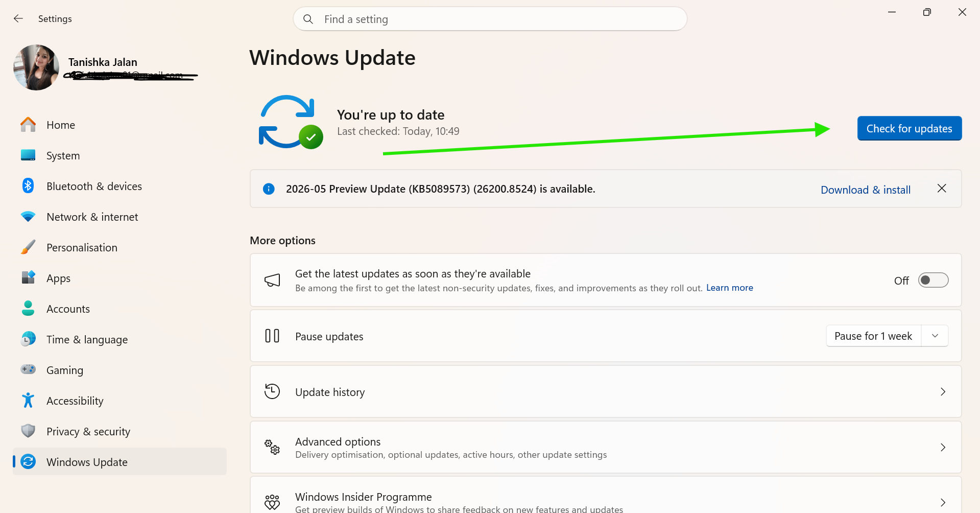
Task: Click the 2026-05 Preview Update message text
Action: pos(441,189)
